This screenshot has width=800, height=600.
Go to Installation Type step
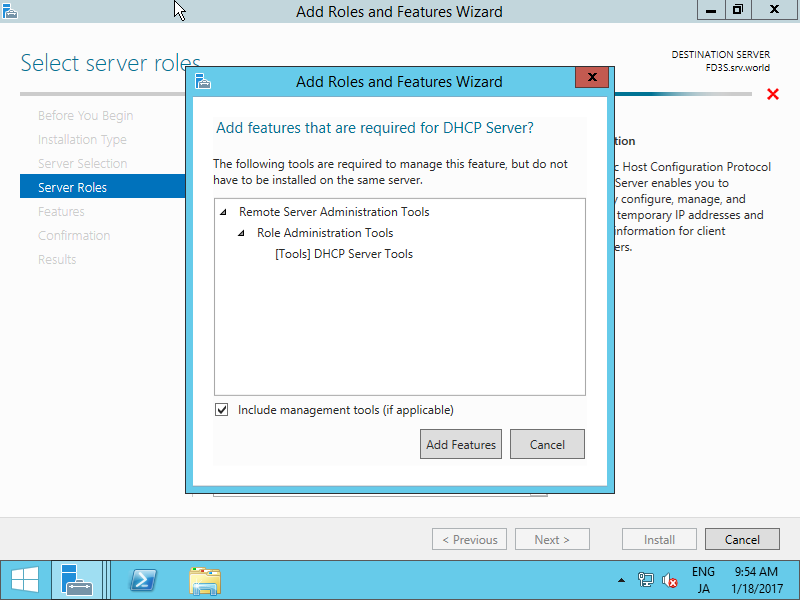coord(82,140)
